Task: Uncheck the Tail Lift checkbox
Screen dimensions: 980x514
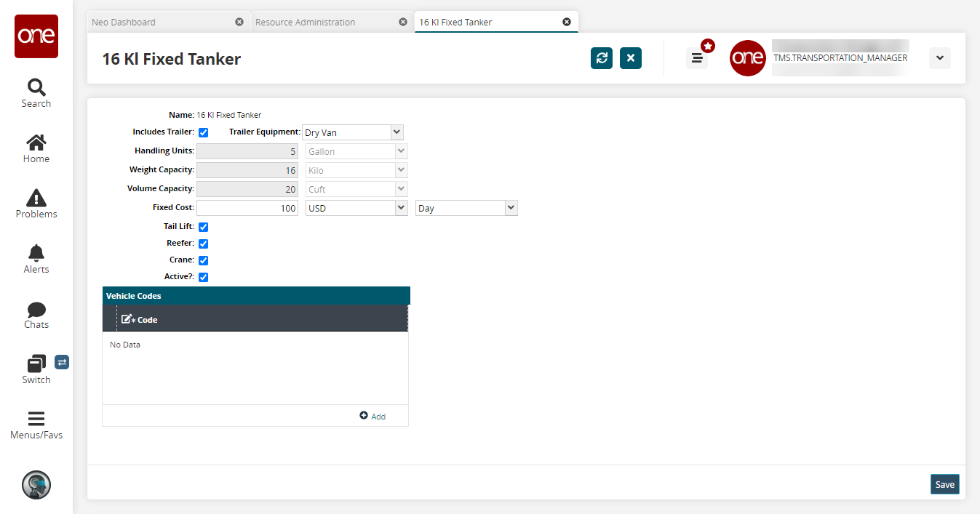Action: point(204,227)
